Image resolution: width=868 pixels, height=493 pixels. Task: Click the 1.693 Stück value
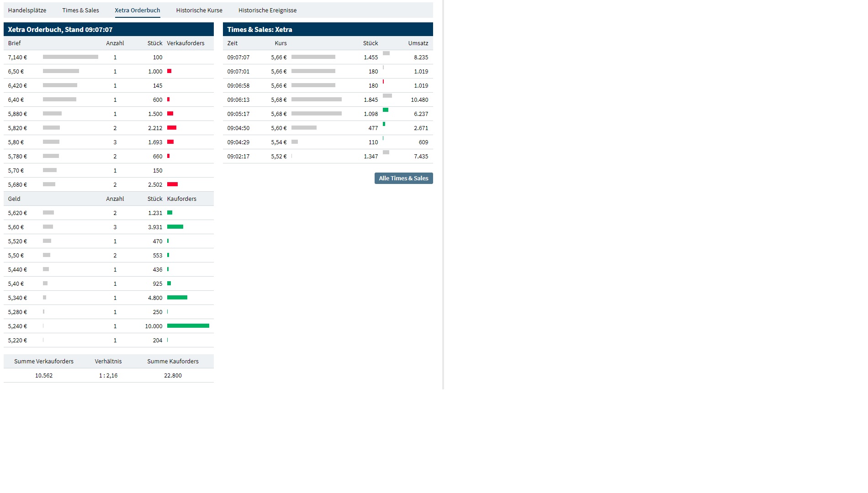(x=155, y=142)
